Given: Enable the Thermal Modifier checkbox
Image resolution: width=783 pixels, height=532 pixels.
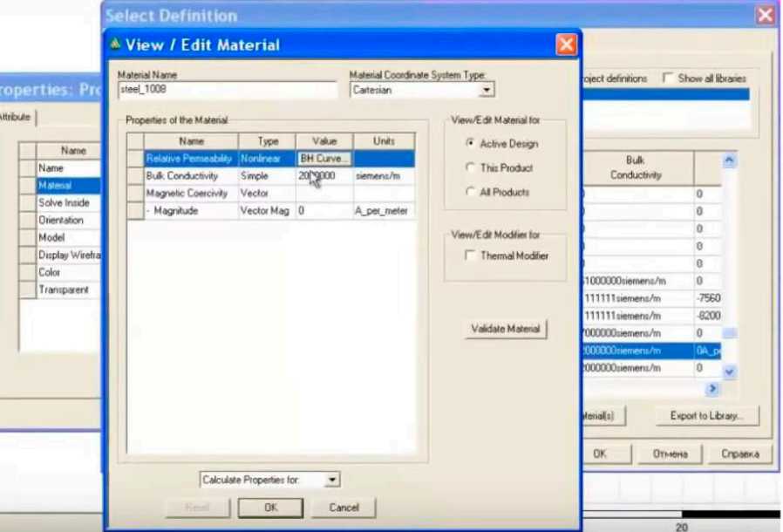Looking at the screenshot, I should click(x=470, y=256).
